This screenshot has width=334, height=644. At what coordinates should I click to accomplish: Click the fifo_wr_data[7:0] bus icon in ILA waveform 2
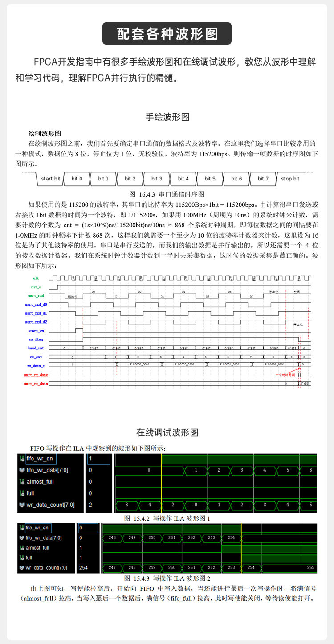pyautogui.click(x=21, y=538)
